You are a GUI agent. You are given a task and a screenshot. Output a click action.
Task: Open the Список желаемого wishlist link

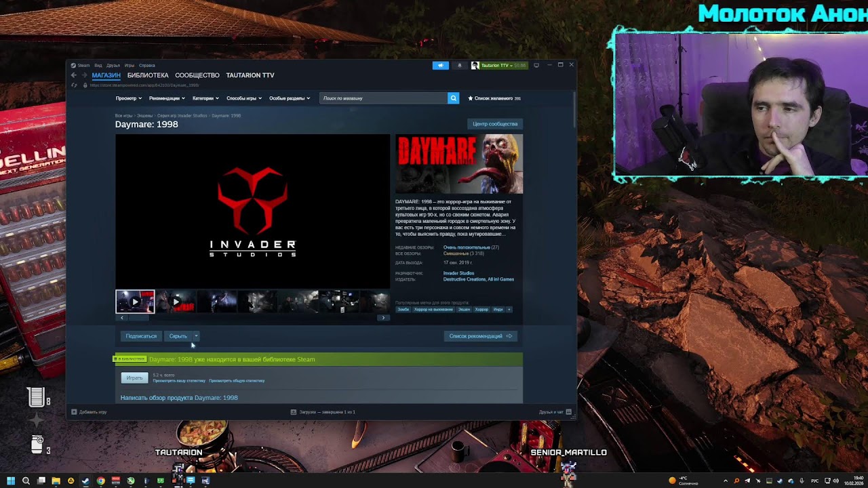[494, 98]
